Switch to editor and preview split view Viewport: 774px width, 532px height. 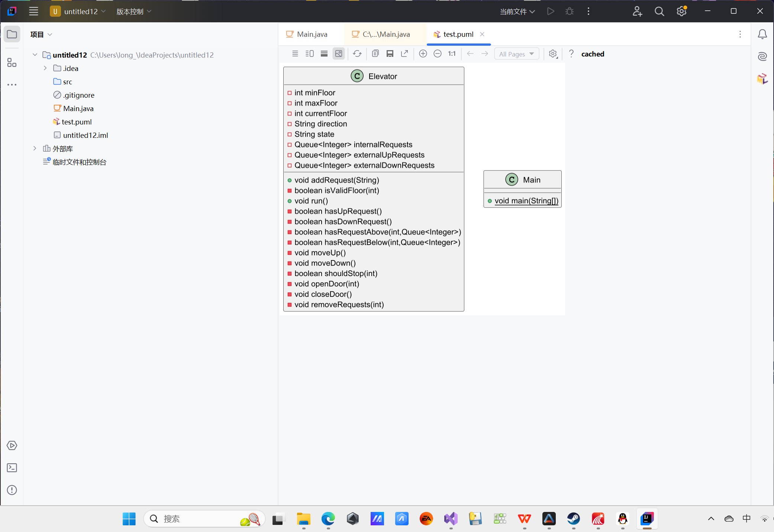tap(309, 54)
